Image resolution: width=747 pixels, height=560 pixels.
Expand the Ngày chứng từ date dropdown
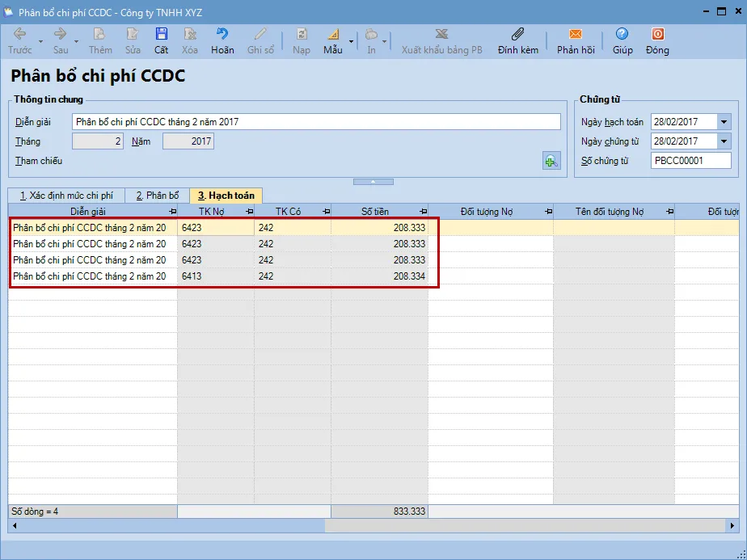coord(724,141)
